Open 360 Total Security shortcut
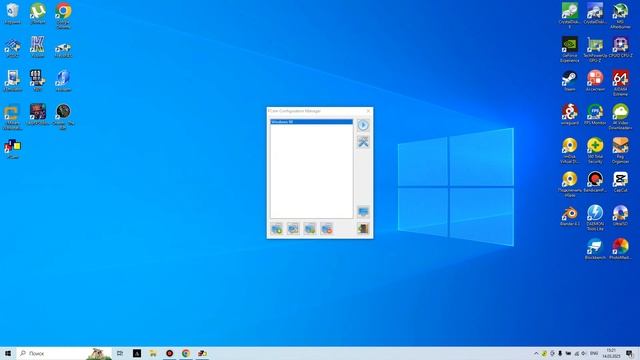 coord(595,151)
